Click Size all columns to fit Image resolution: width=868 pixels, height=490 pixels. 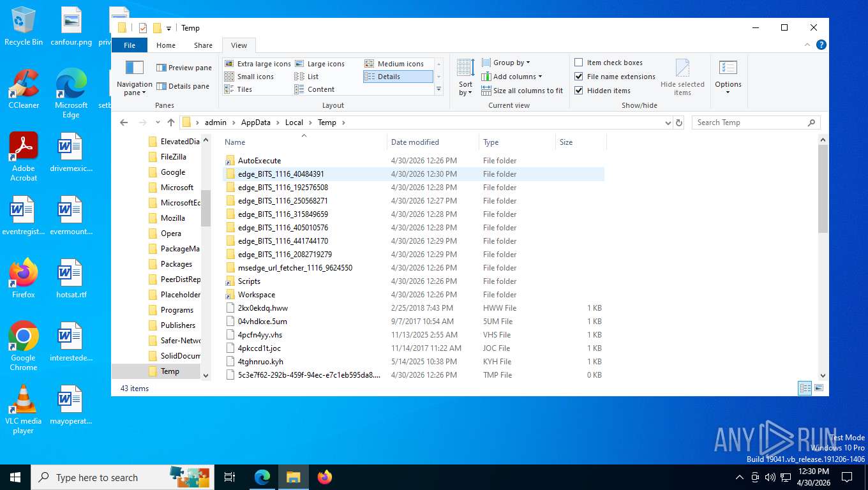522,91
